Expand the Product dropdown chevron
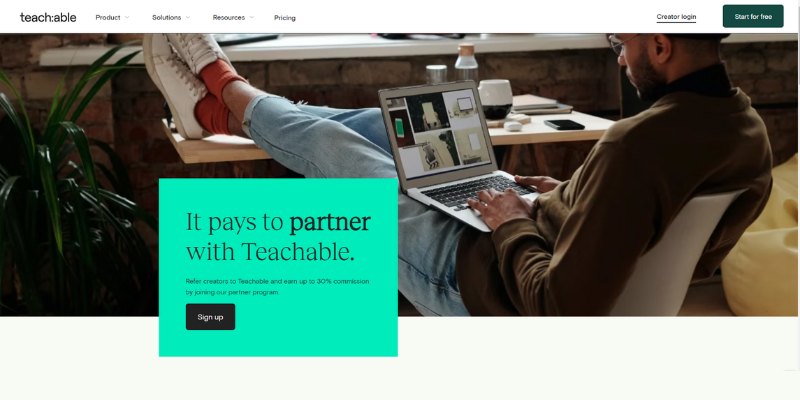 tap(127, 17)
